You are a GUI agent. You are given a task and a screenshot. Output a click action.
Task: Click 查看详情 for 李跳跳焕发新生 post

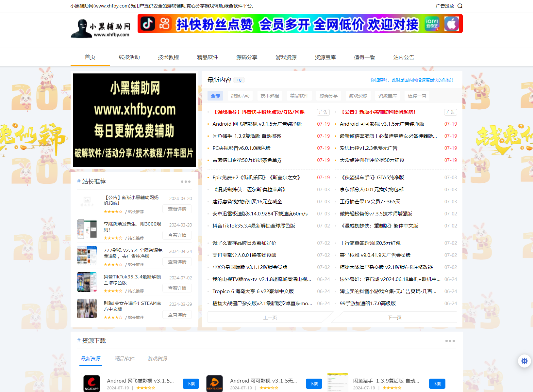(x=177, y=235)
